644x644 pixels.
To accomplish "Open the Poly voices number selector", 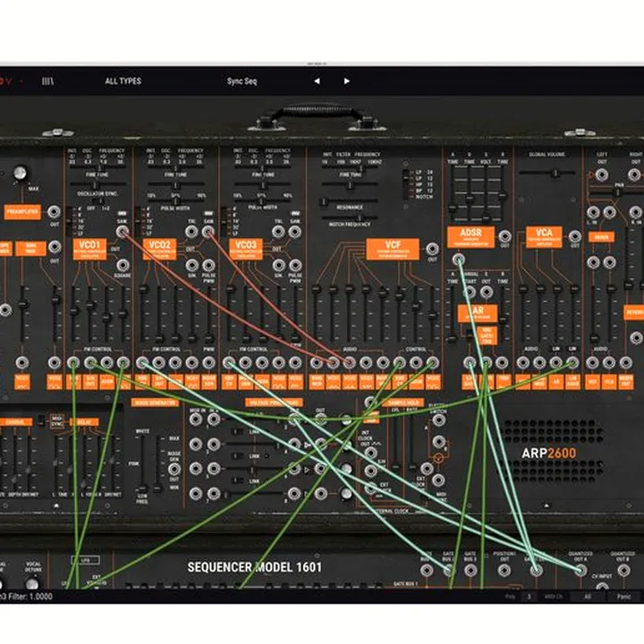I will [x=529, y=597].
